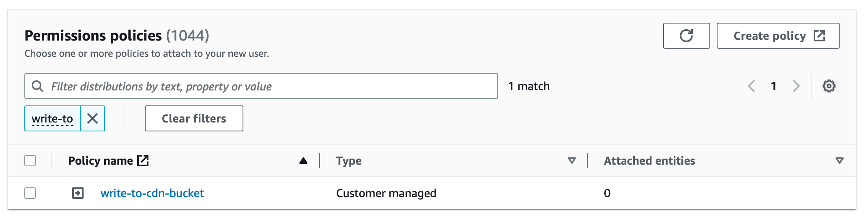The height and width of the screenshot is (219, 868).
Task: Refresh the permissions policies list
Action: point(686,36)
